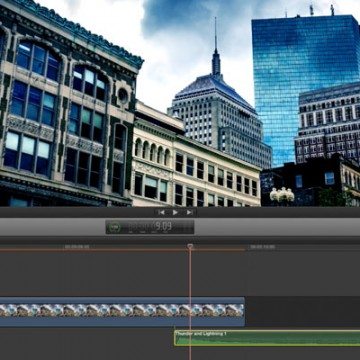Click the left timecode label on the ruler
Viewport: 360px width, 360px height.
pyautogui.click(x=77, y=247)
